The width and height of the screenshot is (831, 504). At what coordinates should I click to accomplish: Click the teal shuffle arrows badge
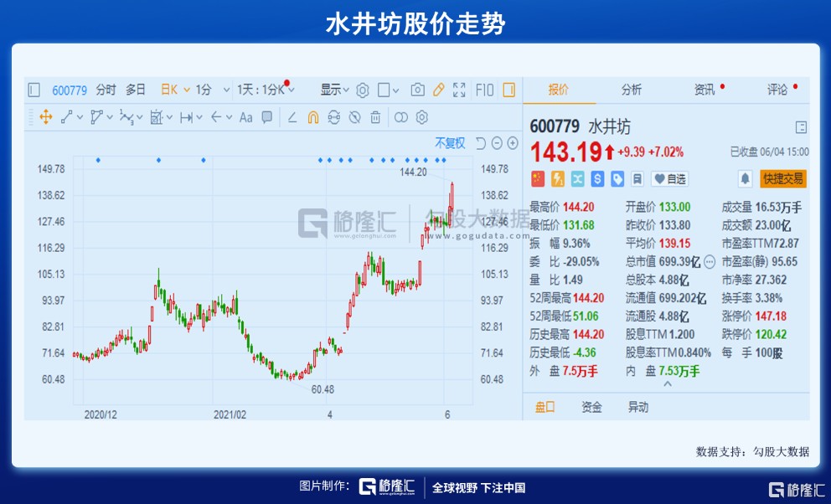click(x=578, y=179)
